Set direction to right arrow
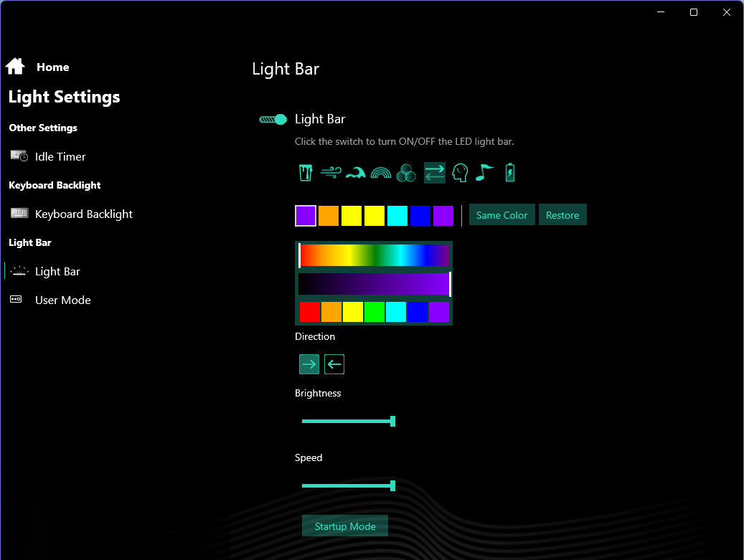The height and width of the screenshot is (560, 744). pos(309,364)
